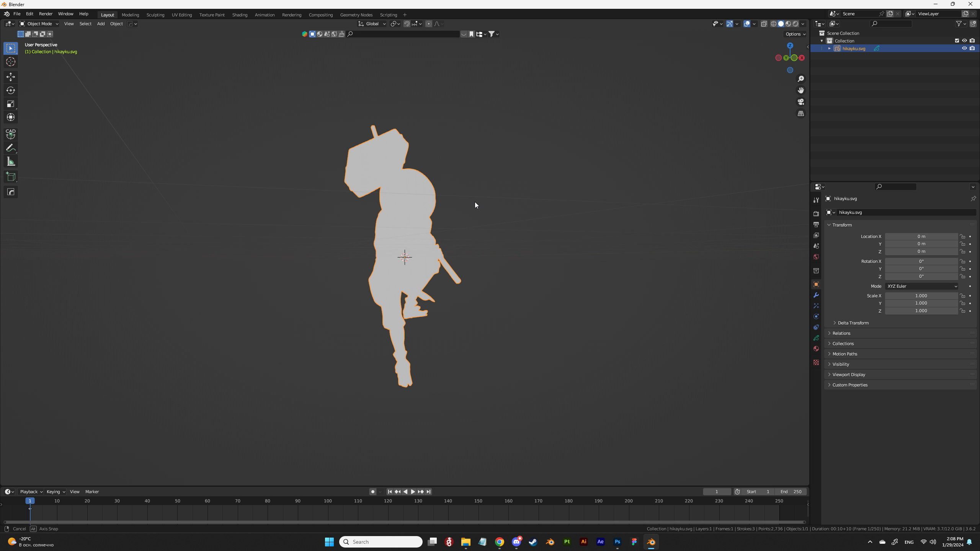
Task: Click the End frame 250 field
Action: tap(791, 492)
